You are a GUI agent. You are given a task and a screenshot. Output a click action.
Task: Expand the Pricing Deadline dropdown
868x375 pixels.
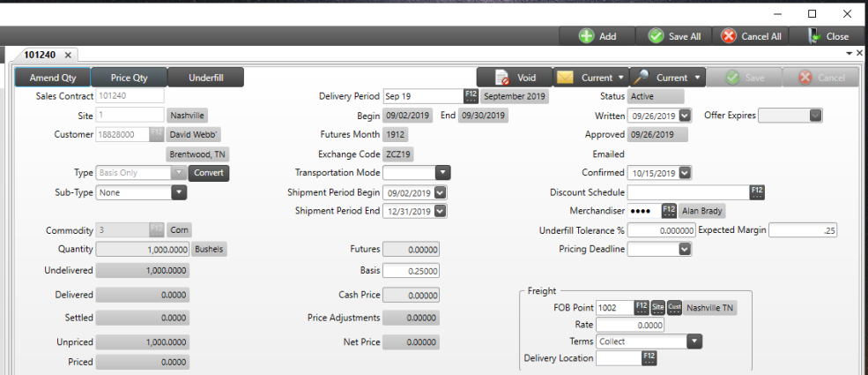(685, 250)
